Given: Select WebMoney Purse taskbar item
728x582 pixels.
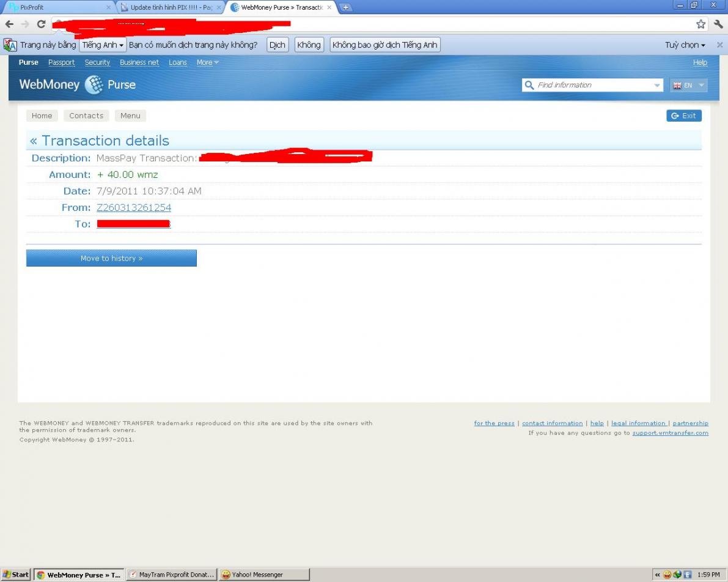Looking at the screenshot, I should [79, 575].
